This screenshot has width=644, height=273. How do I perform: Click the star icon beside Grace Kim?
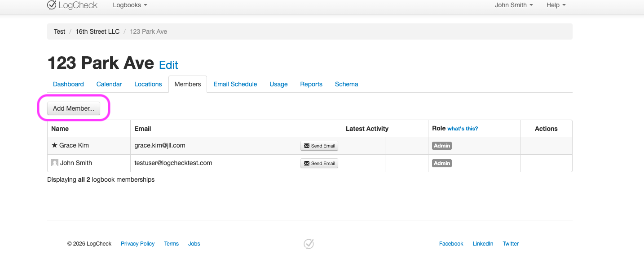click(54, 145)
